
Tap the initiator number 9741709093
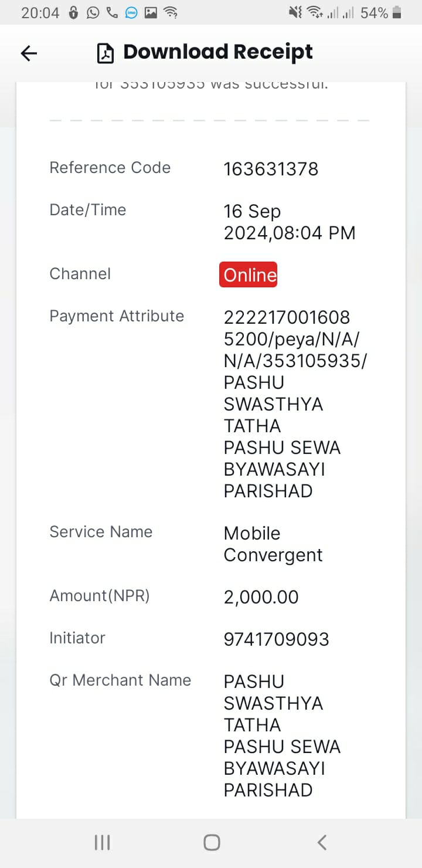[x=276, y=639]
